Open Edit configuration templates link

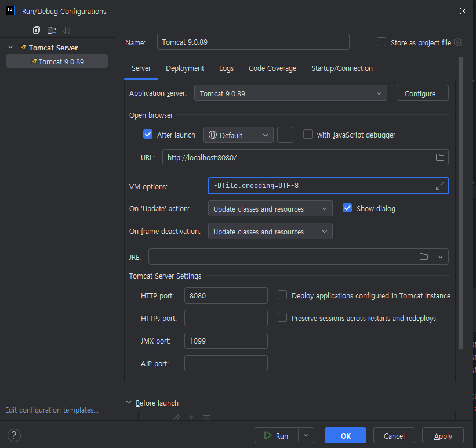(x=52, y=410)
